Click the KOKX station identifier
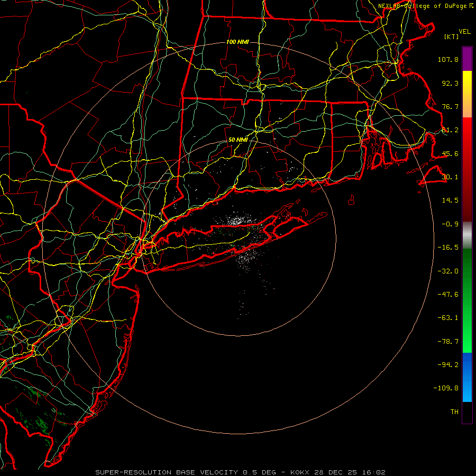476x476 pixels. pyautogui.click(x=300, y=472)
